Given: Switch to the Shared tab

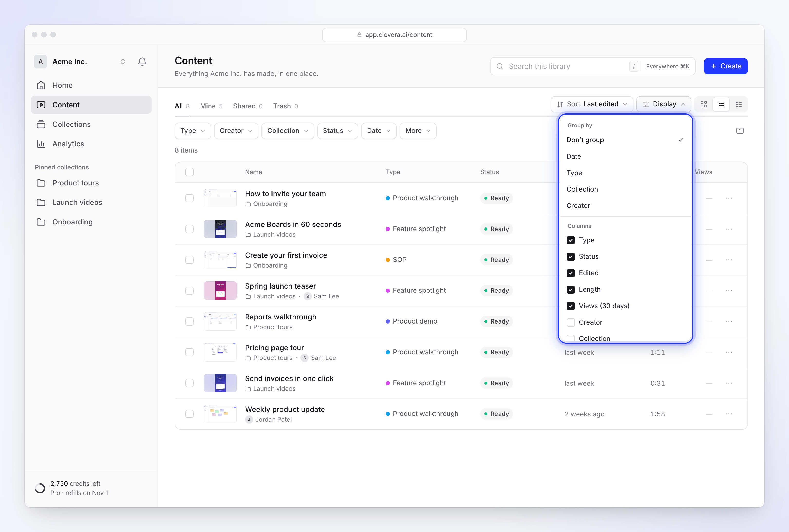Looking at the screenshot, I should coord(248,106).
